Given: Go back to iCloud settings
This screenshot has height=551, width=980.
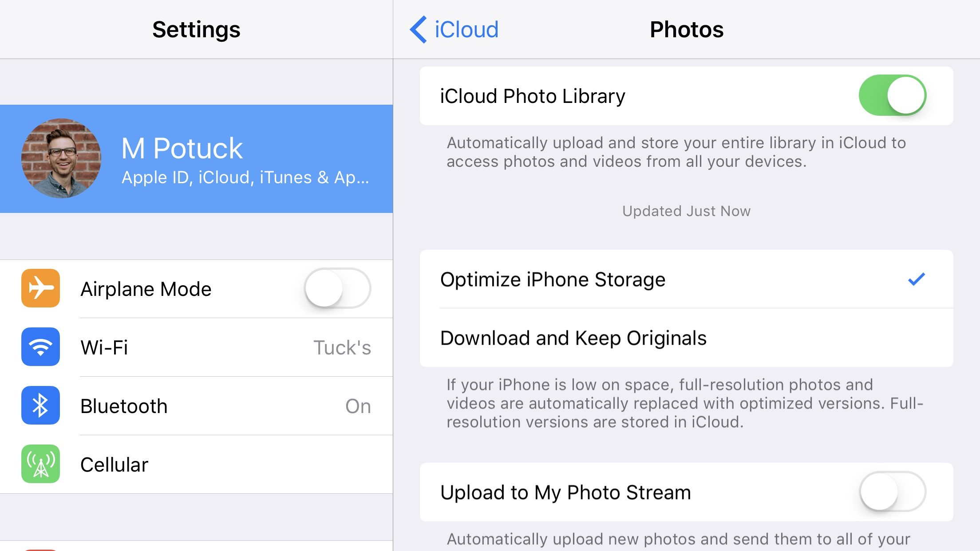Looking at the screenshot, I should (x=454, y=30).
